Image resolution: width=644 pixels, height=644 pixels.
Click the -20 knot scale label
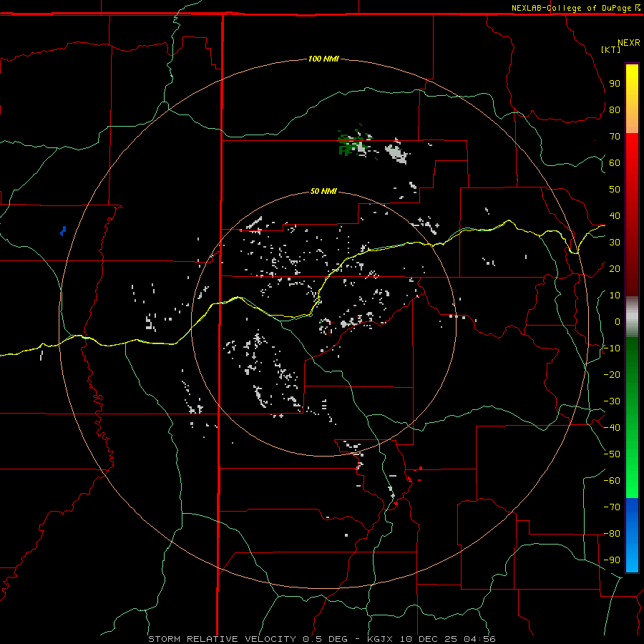[612, 374]
